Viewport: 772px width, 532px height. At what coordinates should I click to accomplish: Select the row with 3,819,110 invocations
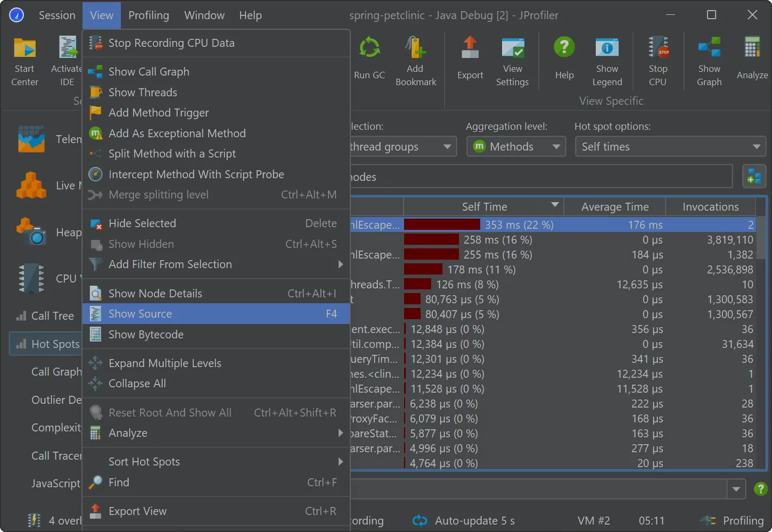(553, 240)
